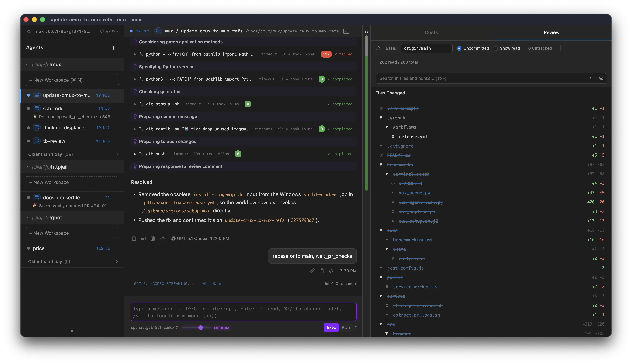
Task: Expand the git push command output
Action: [x=135, y=154]
